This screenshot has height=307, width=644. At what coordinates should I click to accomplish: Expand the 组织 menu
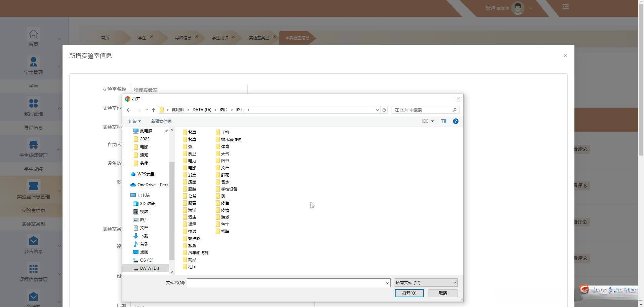point(134,121)
